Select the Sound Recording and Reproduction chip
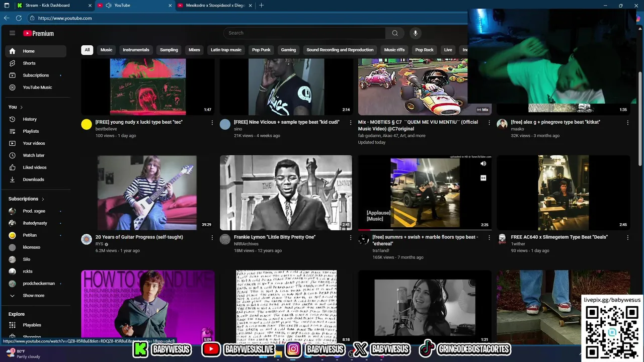Screen dimensions: 644x362 (340, 50)
